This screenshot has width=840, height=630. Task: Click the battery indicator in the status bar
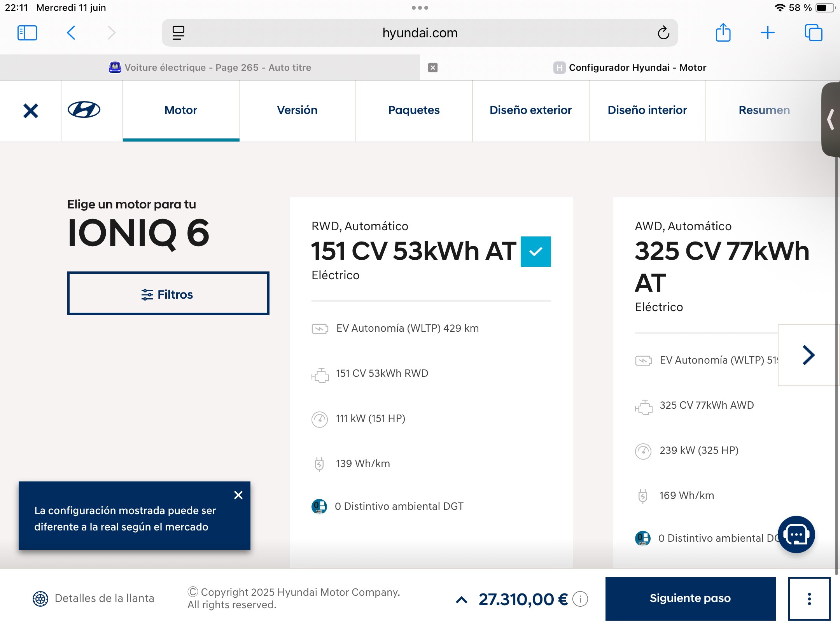pos(824,7)
